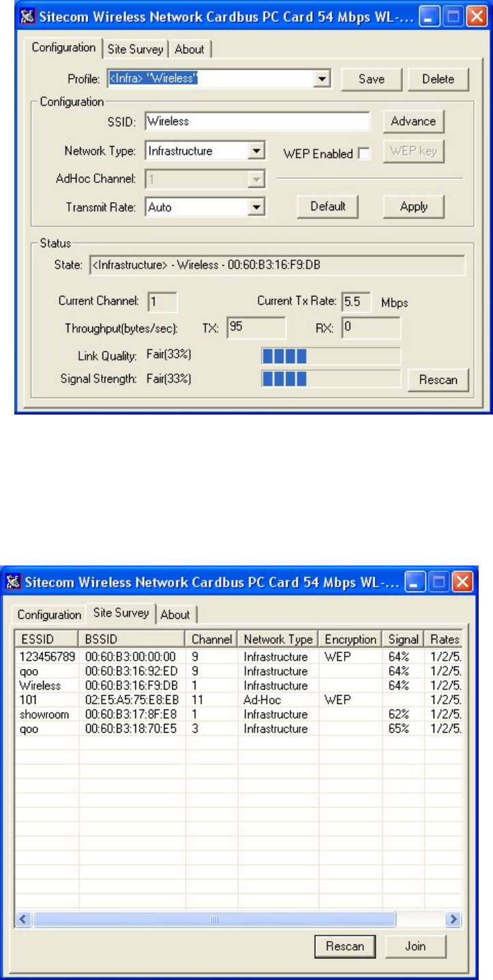Viewport: 493px width, 980px height.
Task: Click the TX throughput value field
Action: tap(256, 327)
